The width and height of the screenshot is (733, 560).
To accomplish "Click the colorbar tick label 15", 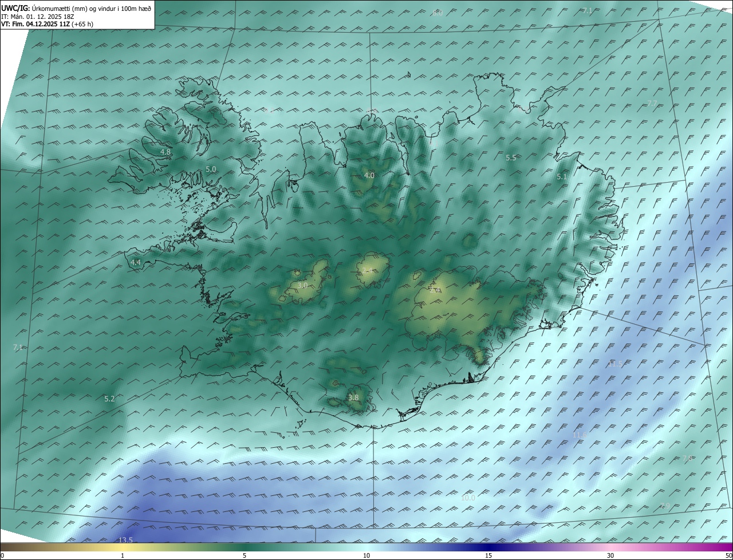I will coord(488,555).
